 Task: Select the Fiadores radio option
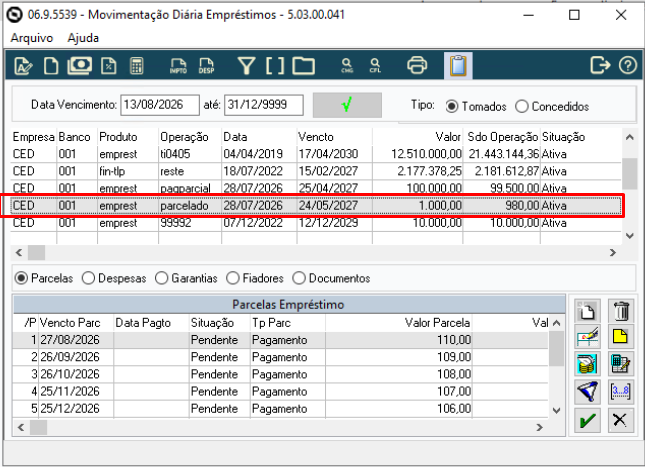255,279
